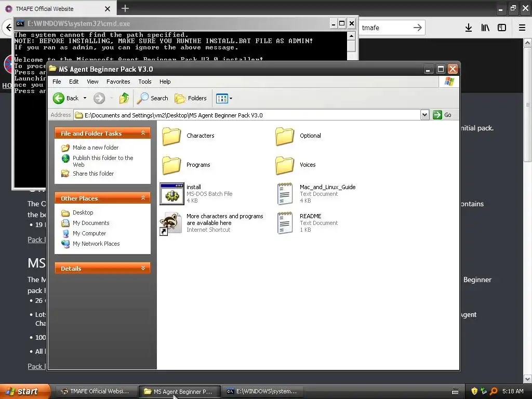The width and height of the screenshot is (532, 399).
Task: Click the Up folder toolbar icon
Action: 124,98
